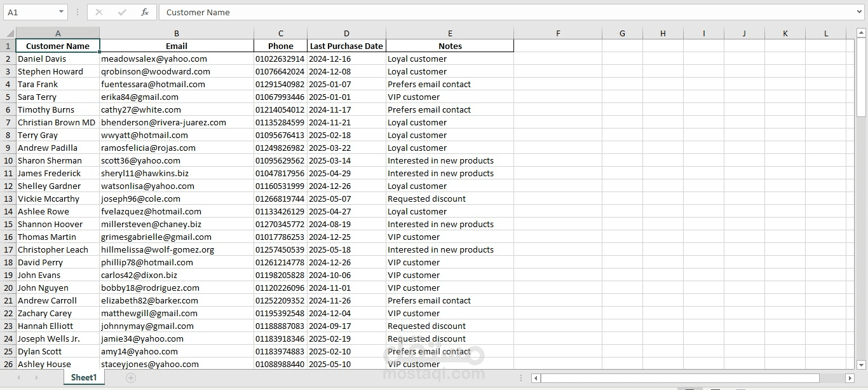Select column B header

tap(177, 34)
